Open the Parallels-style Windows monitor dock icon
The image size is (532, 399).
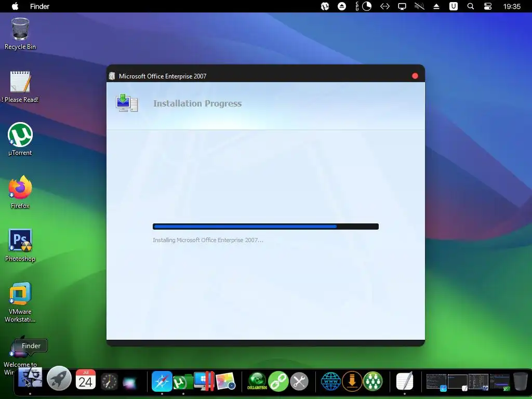(x=204, y=381)
